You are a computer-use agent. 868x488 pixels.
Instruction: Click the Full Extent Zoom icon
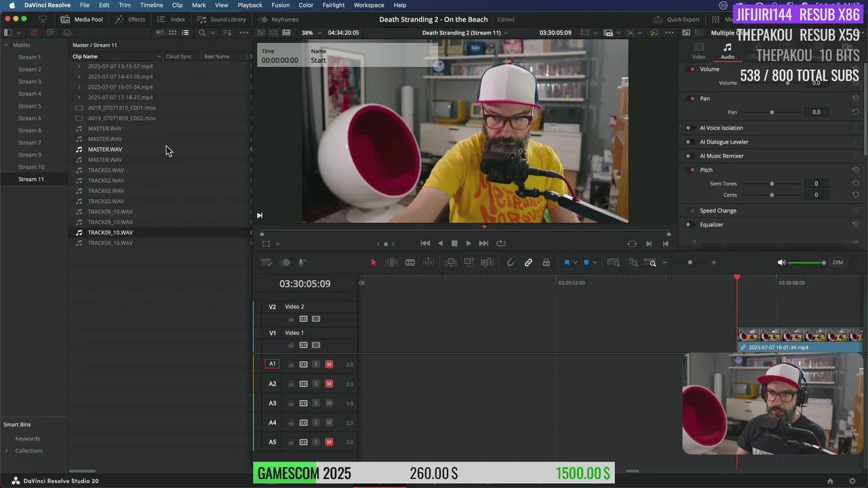pyautogui.click(x=613, y=262)
